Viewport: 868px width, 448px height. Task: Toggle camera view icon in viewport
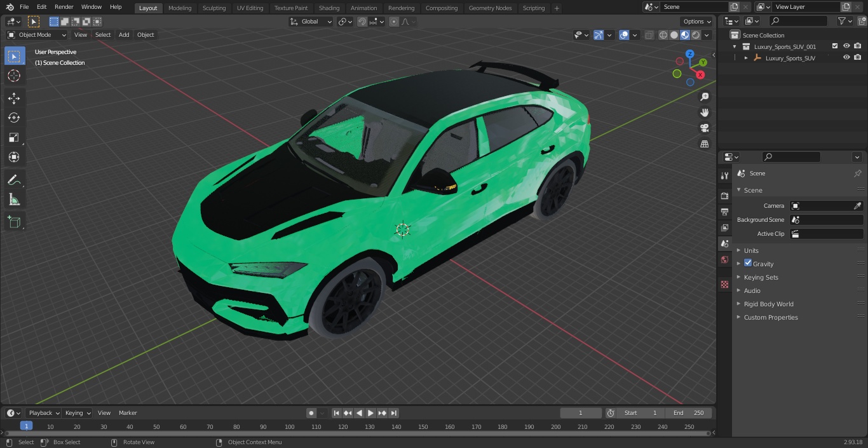[704, 128]
